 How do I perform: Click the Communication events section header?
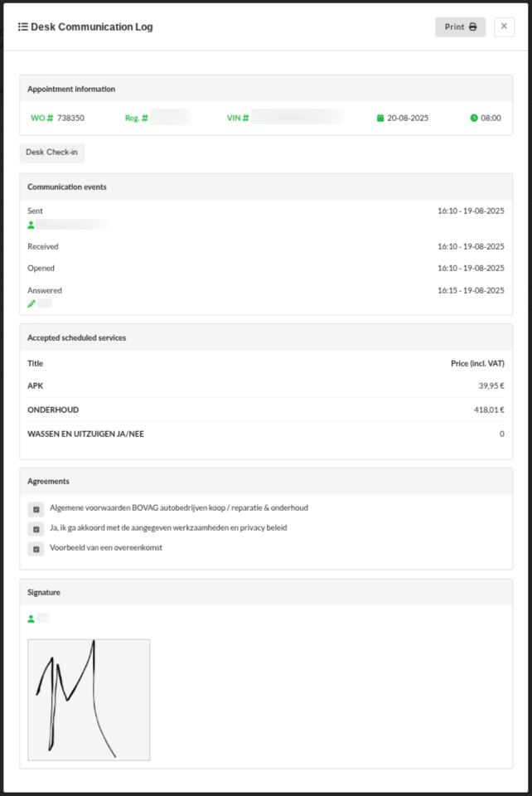coord(67,187)
